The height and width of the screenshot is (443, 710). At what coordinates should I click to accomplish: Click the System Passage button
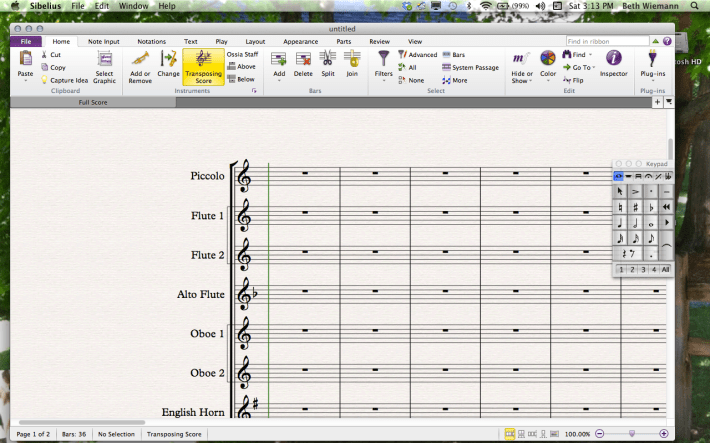(x=470, y=67)
